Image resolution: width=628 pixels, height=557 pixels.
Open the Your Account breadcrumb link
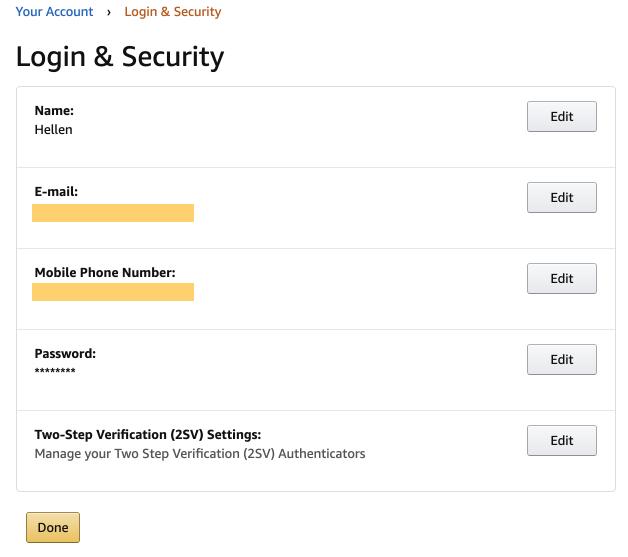tap(54, 12)
